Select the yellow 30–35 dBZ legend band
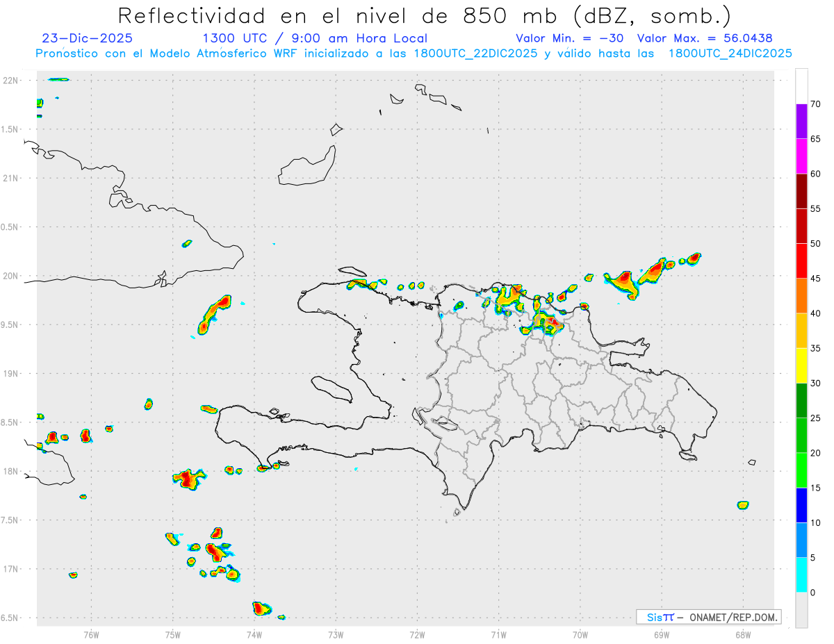Image resolution: width=834 pixels, height=644 pixels. [801, 365]
